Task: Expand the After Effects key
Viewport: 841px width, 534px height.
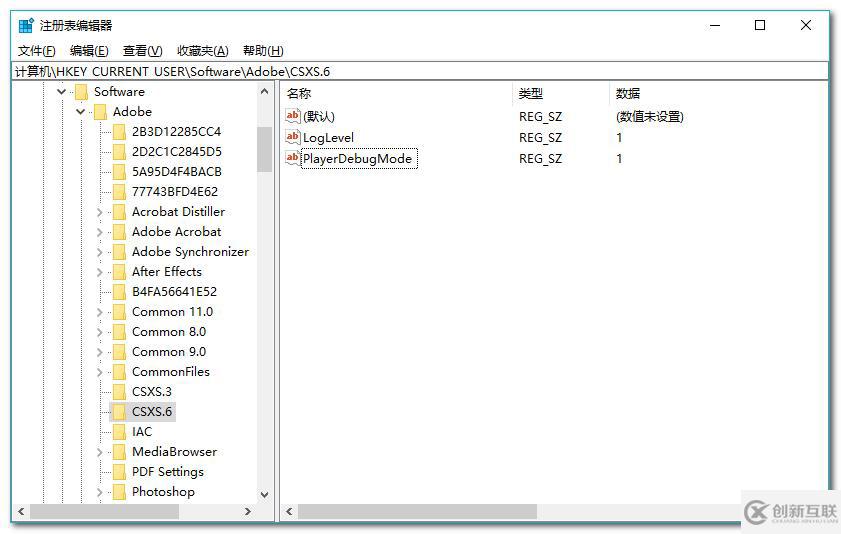Action: [x=100, y=272]
